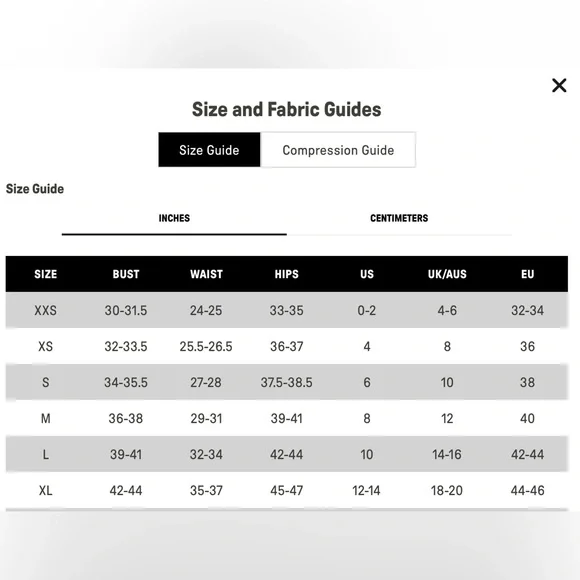Image resolution: width=580 pixels, height=580 pixels.
Task: Close the Size and Fabric Guides dialog
Action: (559, 85)
